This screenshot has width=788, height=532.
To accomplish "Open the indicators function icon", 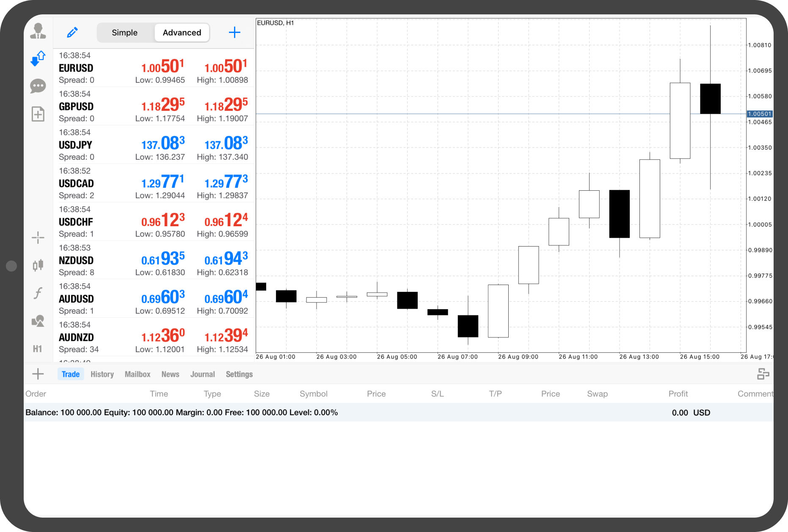I will coord(38,293).
